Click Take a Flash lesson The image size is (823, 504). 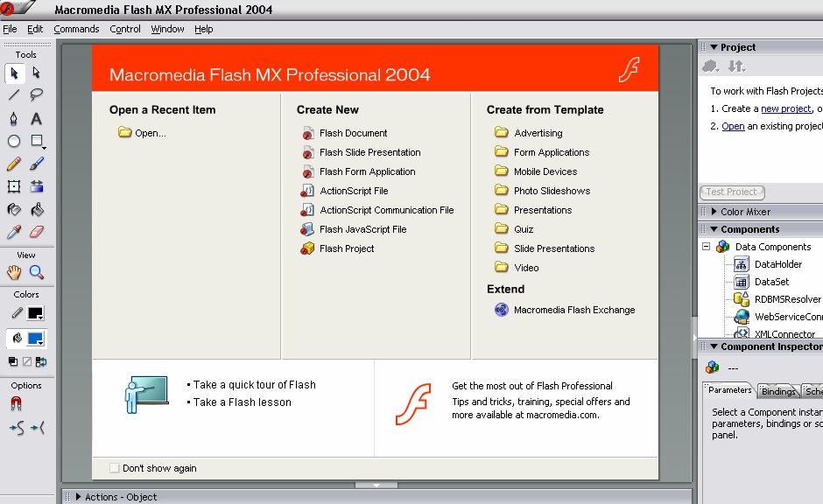coord(242,402)
